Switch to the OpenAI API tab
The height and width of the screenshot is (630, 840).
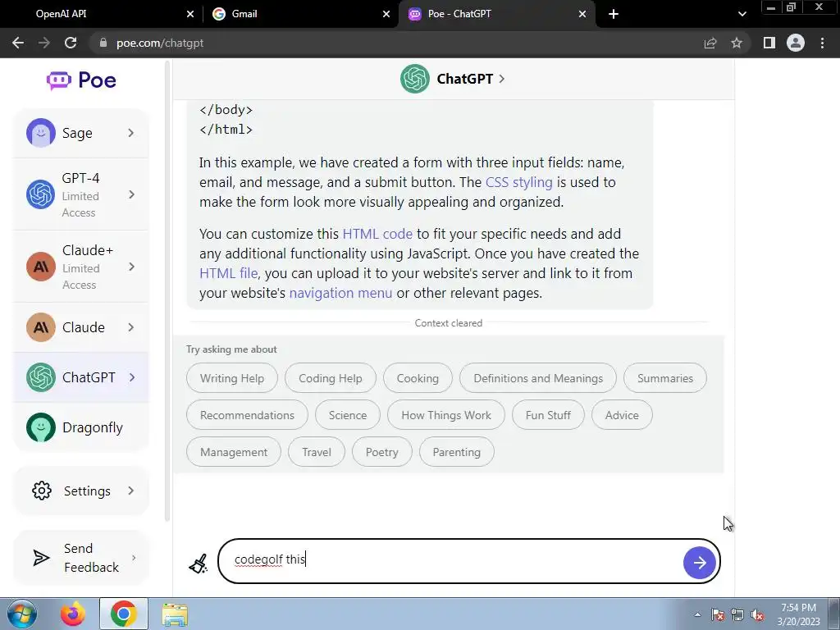point(102,14)
